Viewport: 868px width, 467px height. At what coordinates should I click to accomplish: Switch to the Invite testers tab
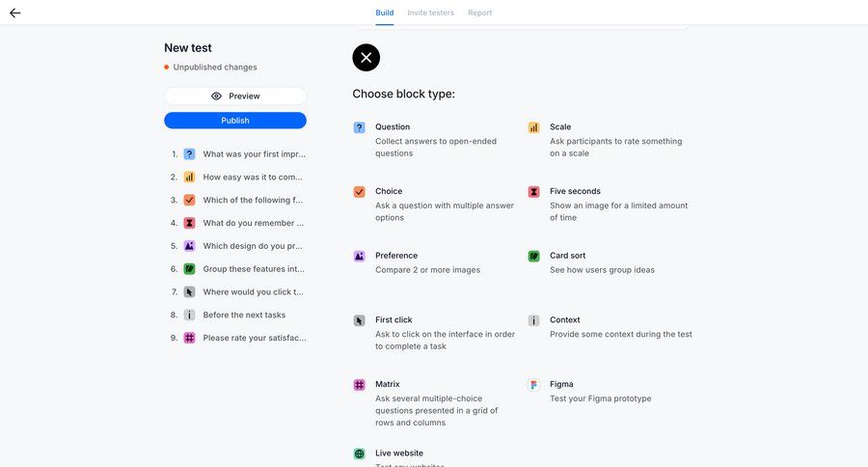click(431, 13)
